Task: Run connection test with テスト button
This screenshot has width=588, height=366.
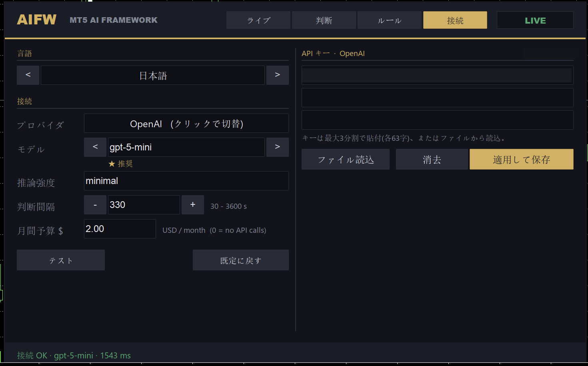Action: coord(61,260)
